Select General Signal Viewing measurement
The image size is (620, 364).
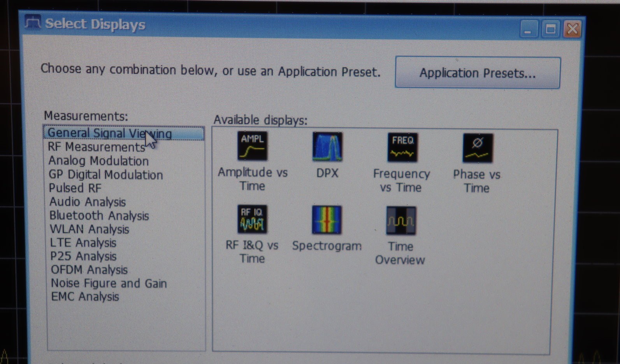(x=124, y=133)
